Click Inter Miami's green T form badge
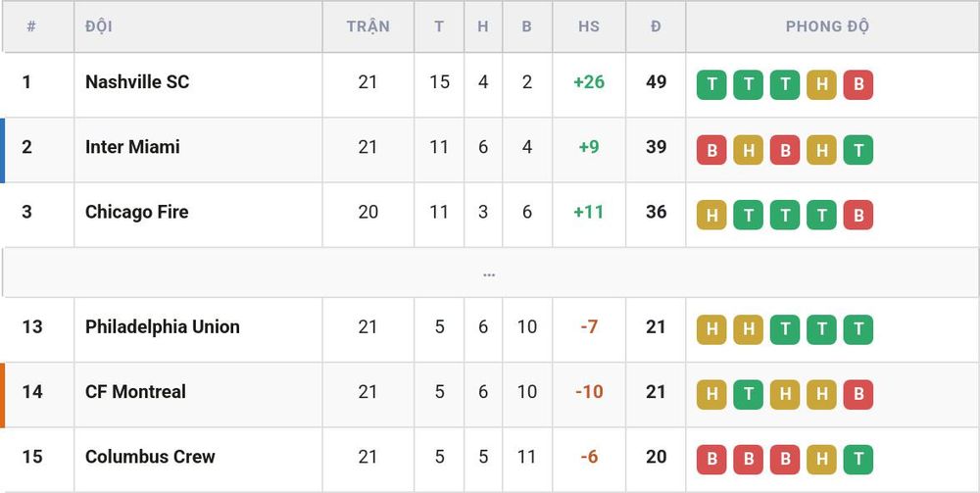The height and width of the screenshot is (493, 980). pos(858,150)
